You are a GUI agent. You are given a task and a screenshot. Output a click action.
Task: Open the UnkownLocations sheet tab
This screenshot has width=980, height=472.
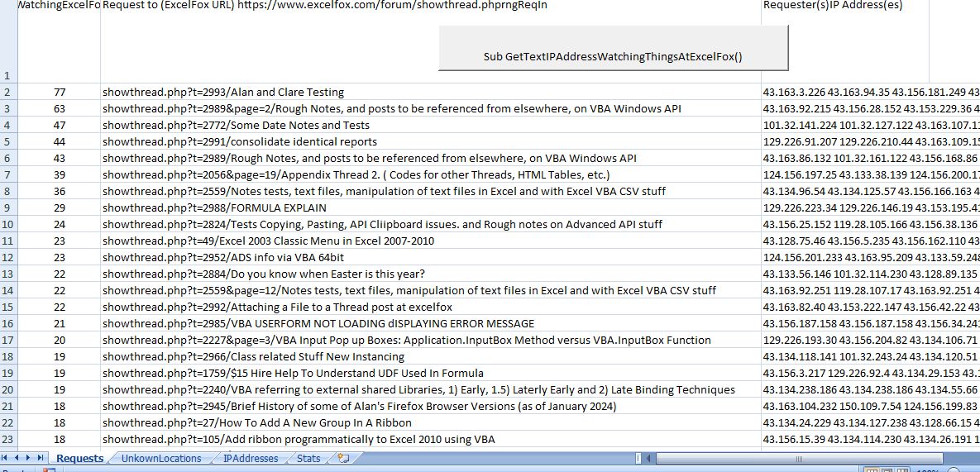(161, 458)
